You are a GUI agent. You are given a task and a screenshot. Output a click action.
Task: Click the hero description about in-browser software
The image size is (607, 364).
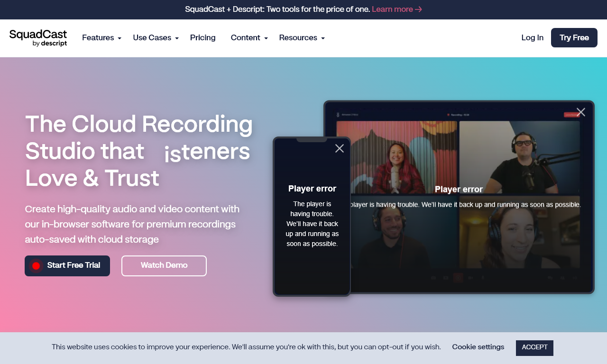132,224
